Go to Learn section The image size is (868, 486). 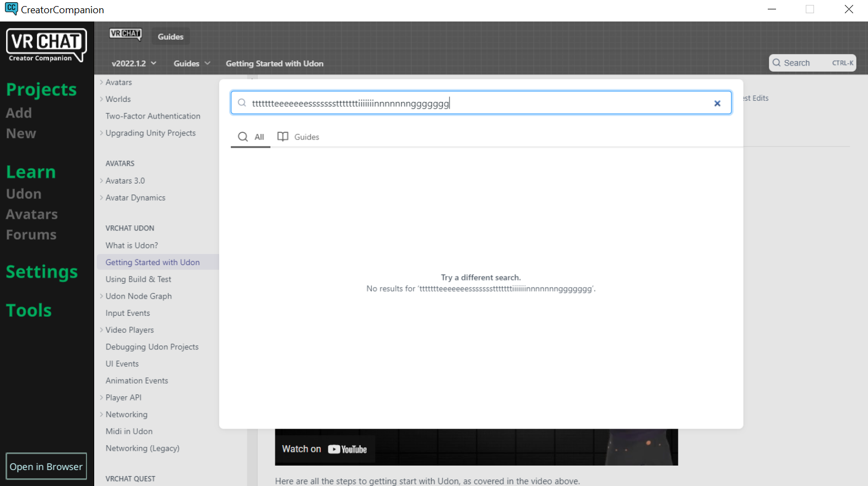point(31,172)
